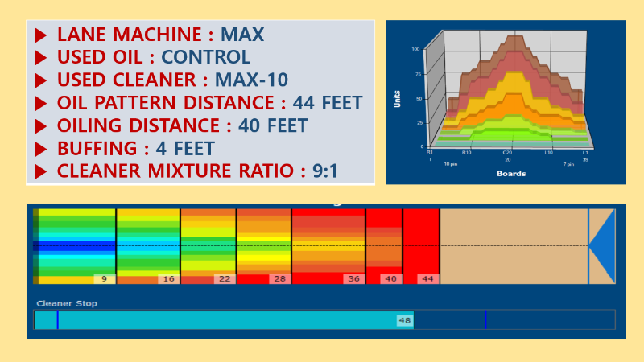Select the 28 feet distance marker
Screen dimensions: 644x362
tap(279, 278)
